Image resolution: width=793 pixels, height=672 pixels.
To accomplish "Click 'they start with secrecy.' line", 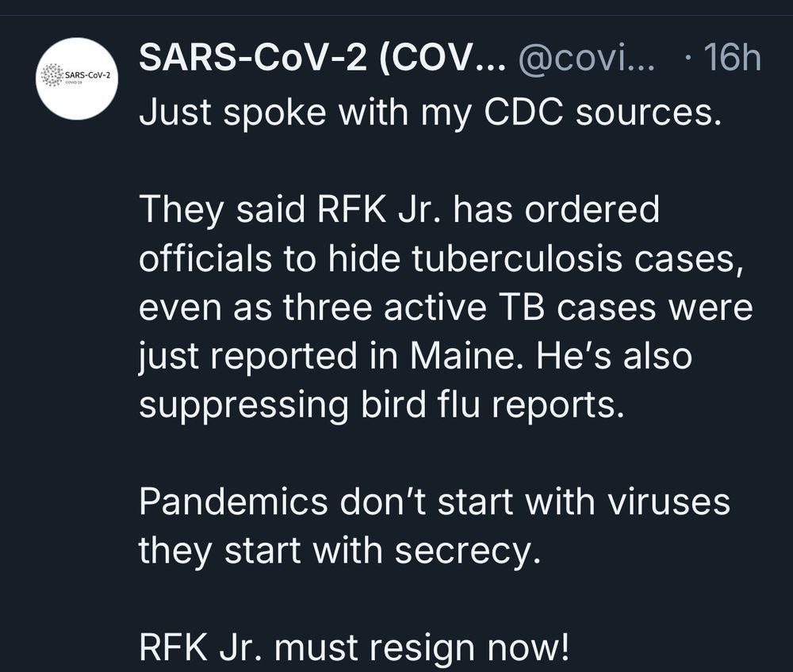I will (340, 551).
